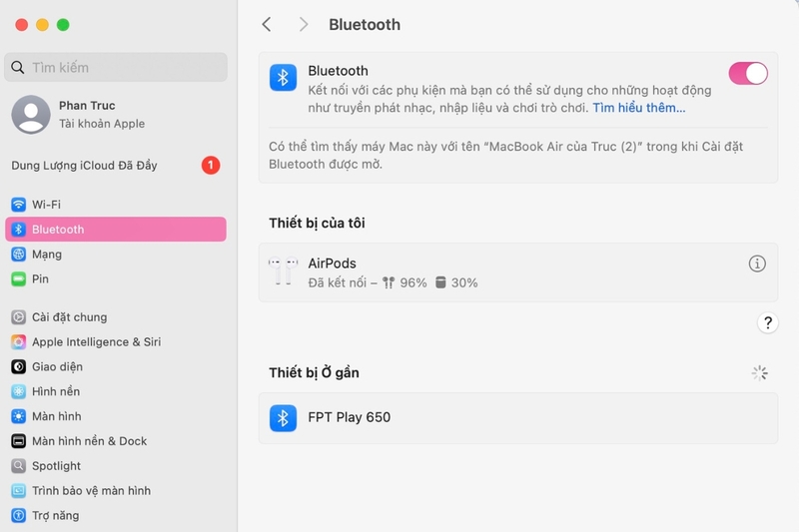Click the Bluetooth sidebar icon
Viewport: 799px width, 532px height.
coord(19,230)
